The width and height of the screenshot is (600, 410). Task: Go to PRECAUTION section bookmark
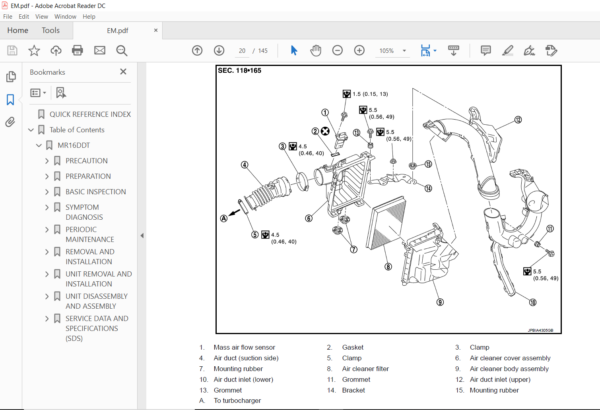86,161
